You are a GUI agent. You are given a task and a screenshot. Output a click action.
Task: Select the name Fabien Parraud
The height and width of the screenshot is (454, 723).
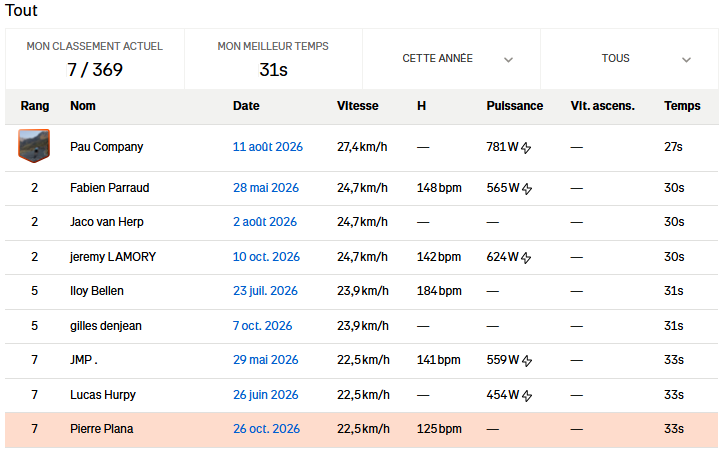[110, 188]
